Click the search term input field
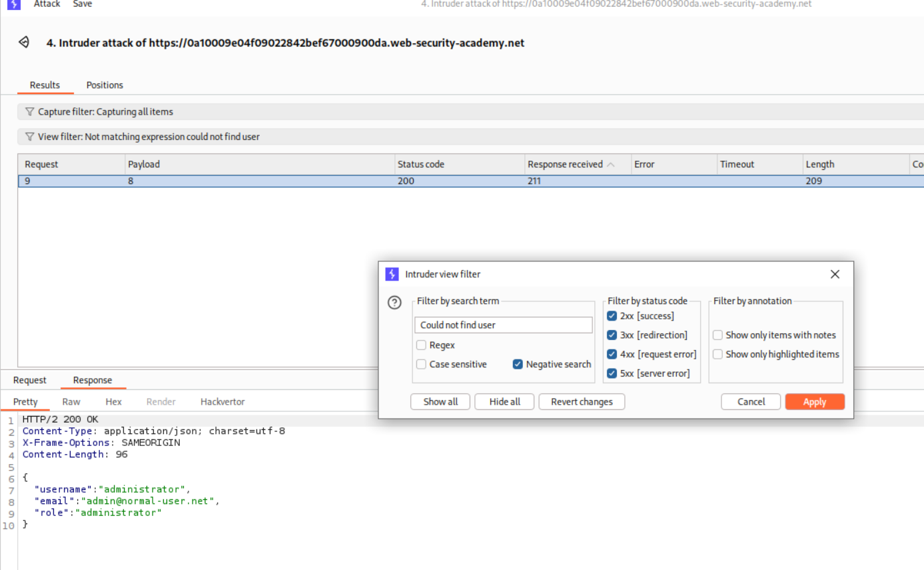 pyautogui.click(x=503, y=325)
